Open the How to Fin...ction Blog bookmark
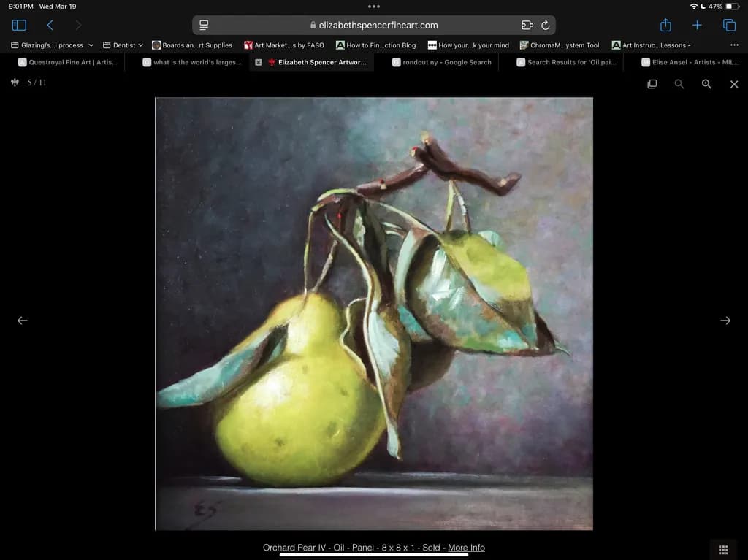This screenshot has width=748, height=560. click(x=376, y=45)
